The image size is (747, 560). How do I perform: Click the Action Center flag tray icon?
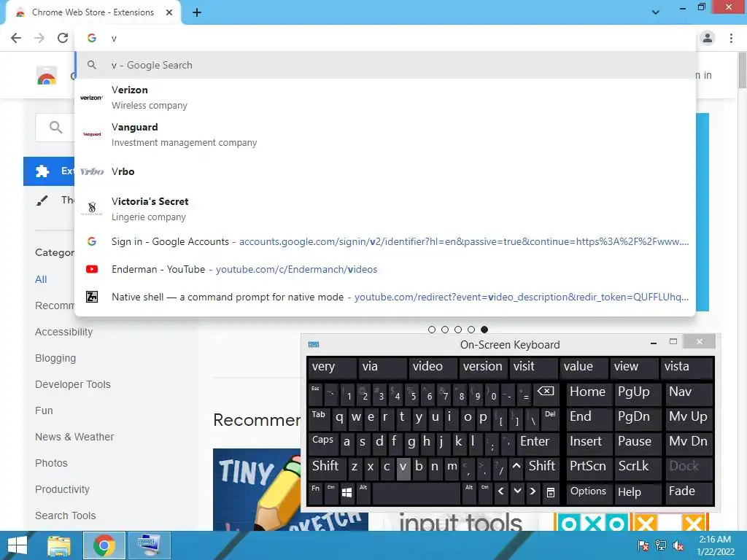point(643,545)
